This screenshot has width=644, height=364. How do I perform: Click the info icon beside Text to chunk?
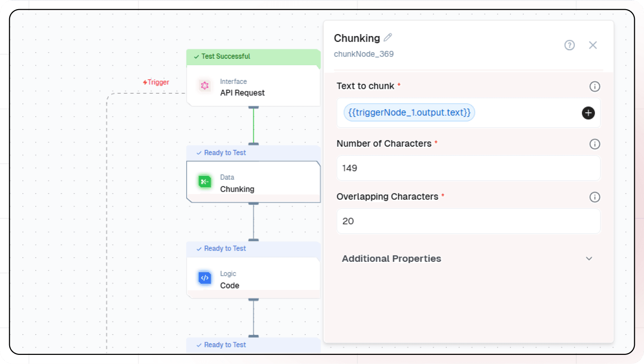pos(594,86)
